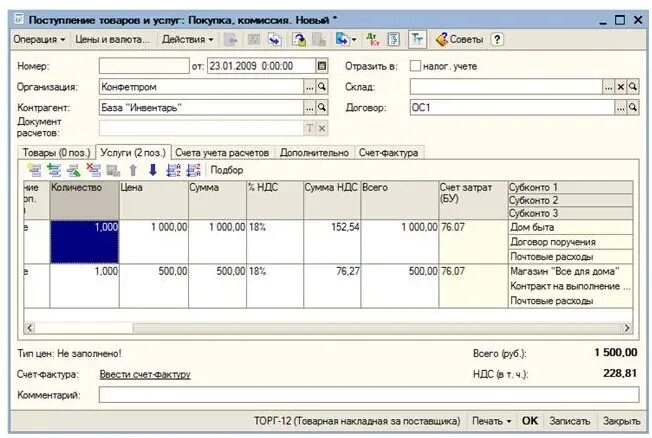
Task: Click the Delete row icon with red cross
Action: point(94,170)
